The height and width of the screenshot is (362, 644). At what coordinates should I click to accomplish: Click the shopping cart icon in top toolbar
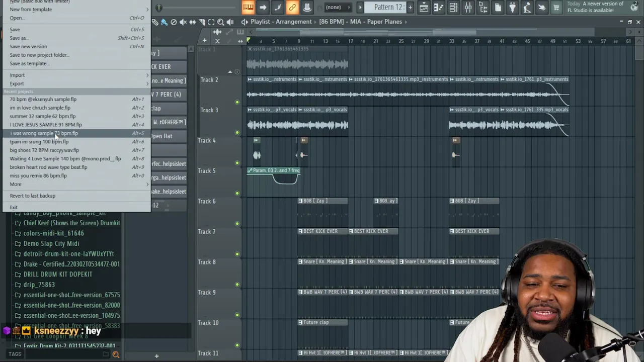coord(556,7)
